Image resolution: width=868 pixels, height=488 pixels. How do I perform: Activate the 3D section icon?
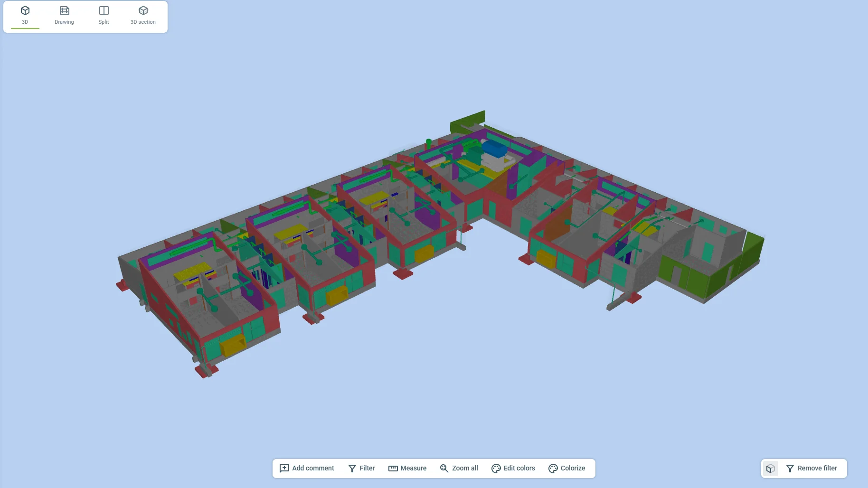click(x=143, y=11)
